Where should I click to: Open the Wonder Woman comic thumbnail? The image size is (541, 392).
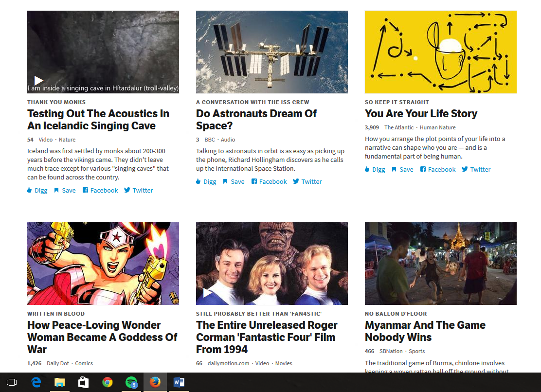point(103,264)
